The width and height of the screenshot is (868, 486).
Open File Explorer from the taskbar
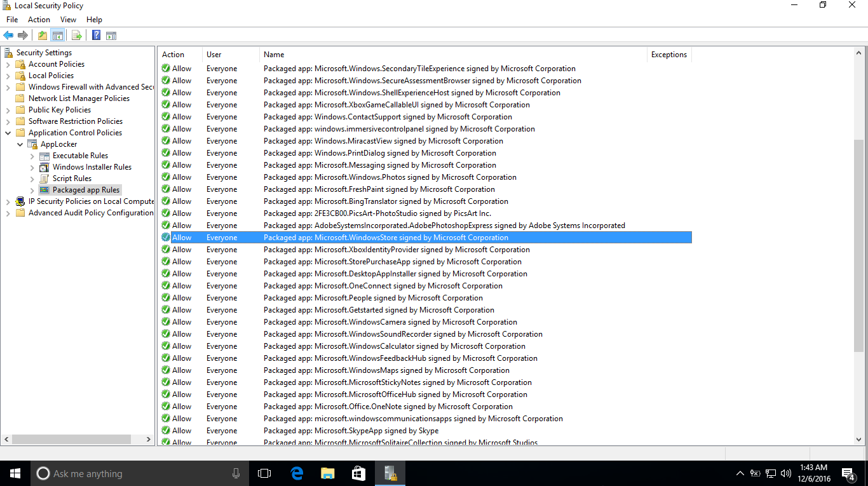[x=328, y=473]
